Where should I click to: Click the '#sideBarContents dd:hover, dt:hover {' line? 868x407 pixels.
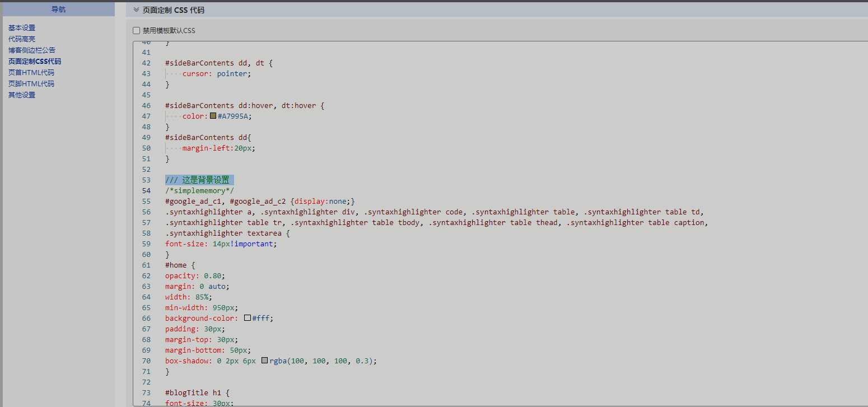click(245, 105)
